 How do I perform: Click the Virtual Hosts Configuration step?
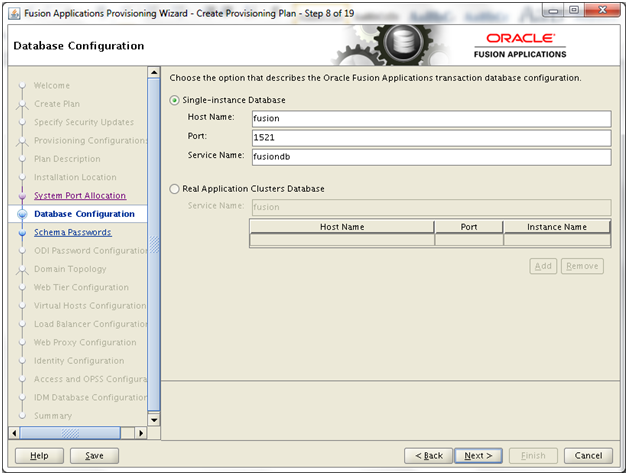point(90,306)
